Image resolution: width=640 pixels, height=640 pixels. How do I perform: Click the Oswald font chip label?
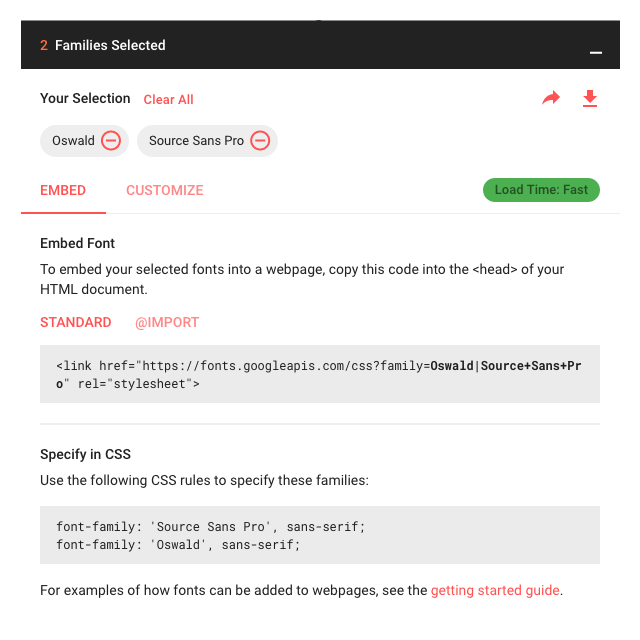pyautogui.click(x=73, y=141)
